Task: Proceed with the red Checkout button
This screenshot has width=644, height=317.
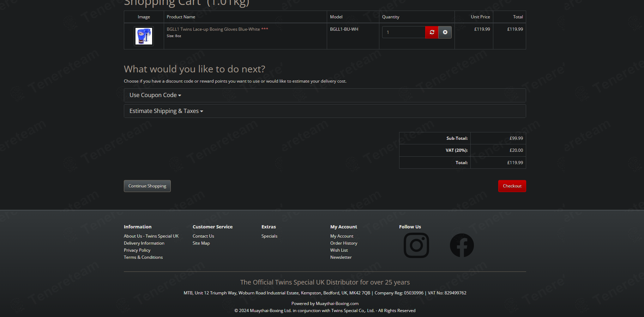Action: (x=512, y=186)
